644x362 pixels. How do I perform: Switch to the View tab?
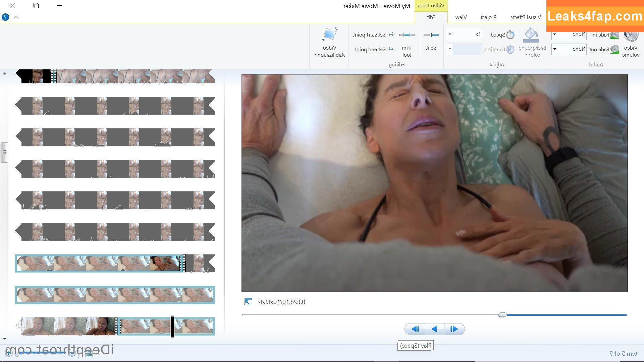point(461,17)
